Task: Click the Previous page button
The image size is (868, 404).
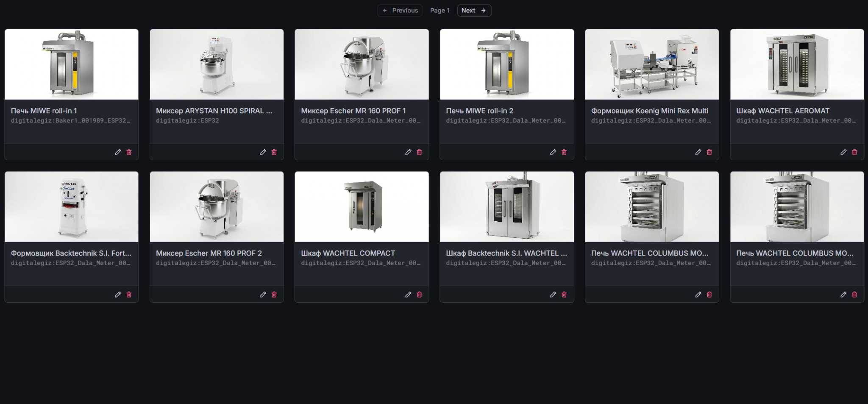Action: pos(400,11)
